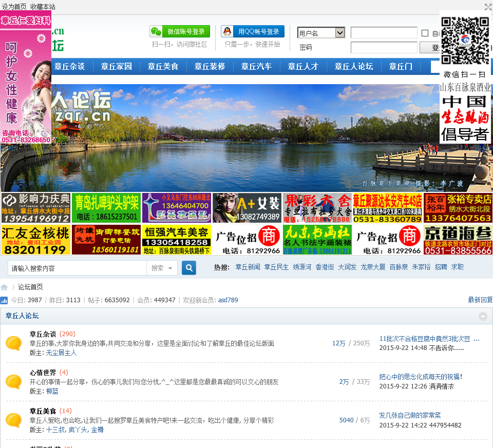Screen dimensions: 493x448
Task: Click hot search 百脉泉
Action: tap(399, 267)
